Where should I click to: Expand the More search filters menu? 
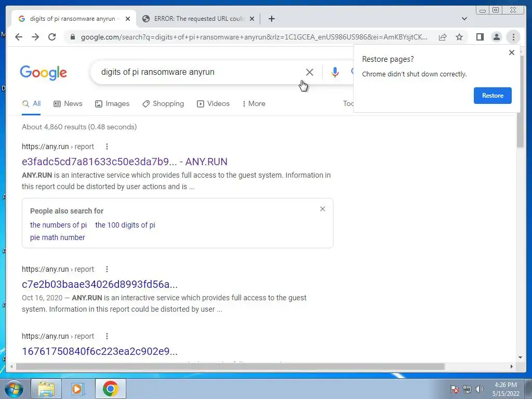pos(254,104)
